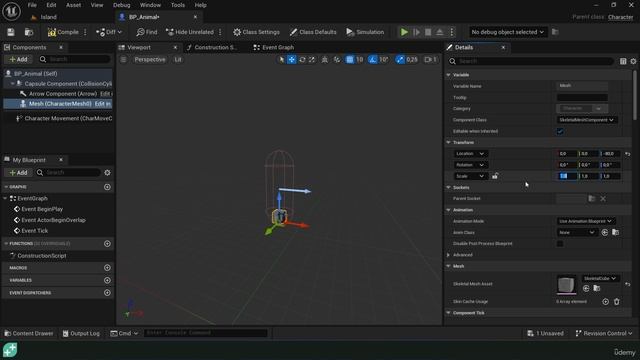Open Details panel property matrix grid icon

click(623, 61)
